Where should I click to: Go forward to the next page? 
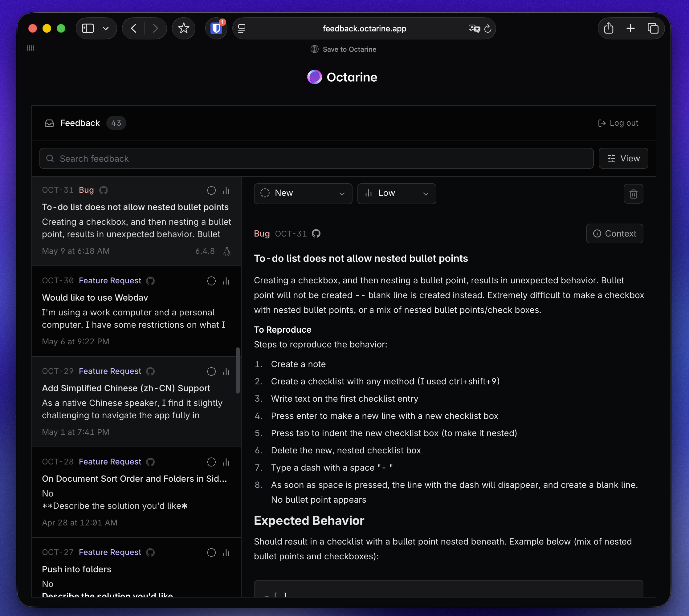tap(155, 28)
